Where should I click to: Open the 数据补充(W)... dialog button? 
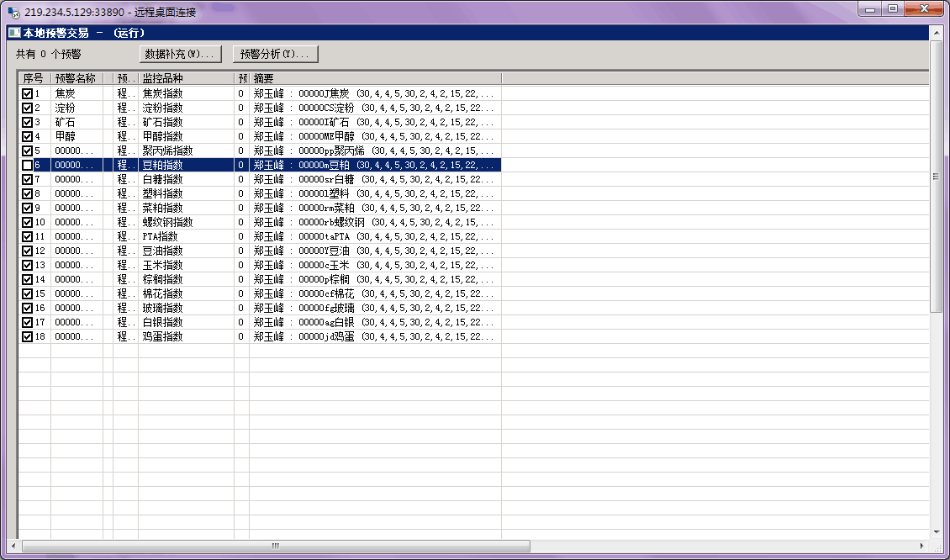tap(180, 54)
